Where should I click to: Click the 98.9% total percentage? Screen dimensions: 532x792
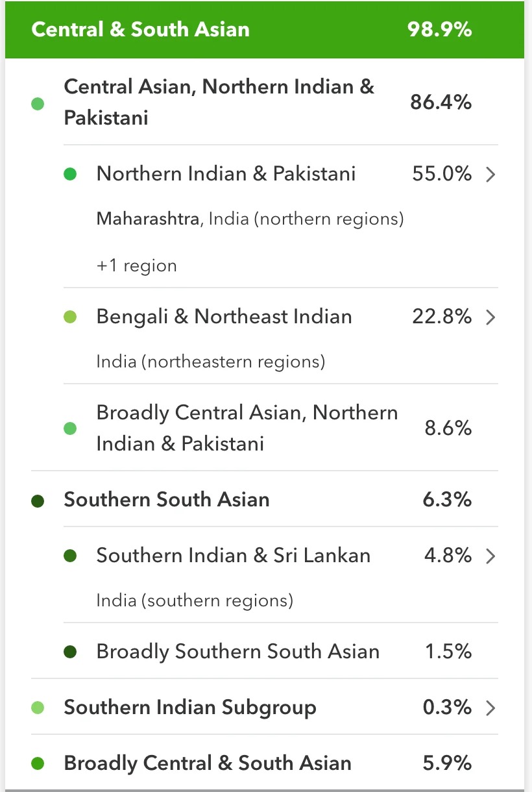[x=439, y=30]
